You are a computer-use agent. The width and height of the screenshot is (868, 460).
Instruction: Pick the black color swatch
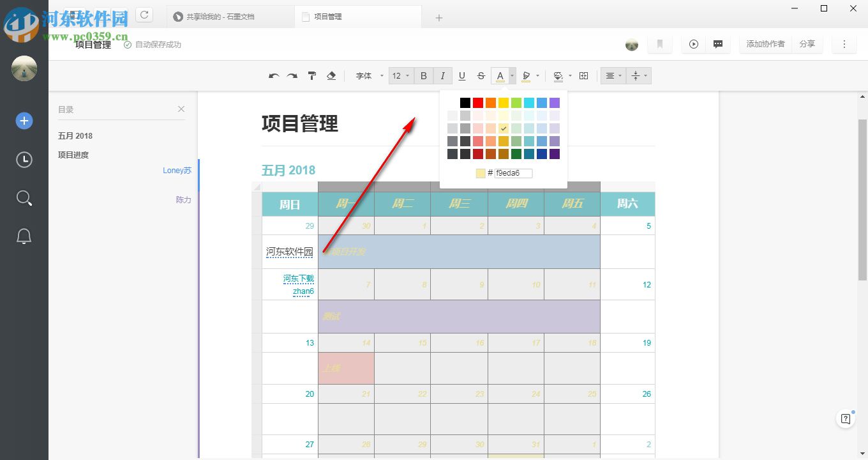(465, 103)
